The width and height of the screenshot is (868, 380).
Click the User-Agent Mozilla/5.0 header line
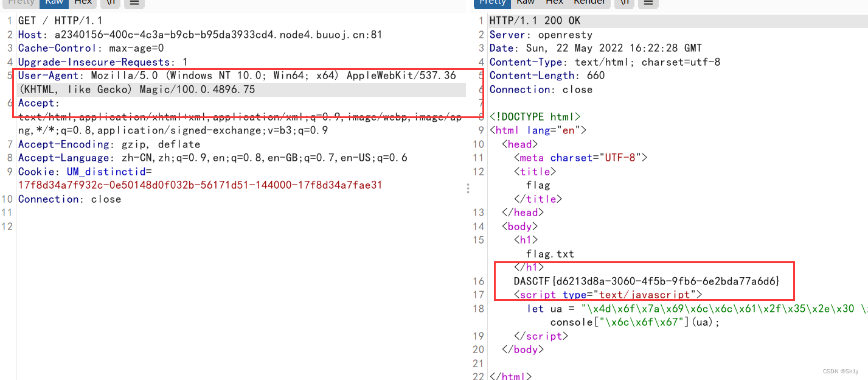coord(237,76)
